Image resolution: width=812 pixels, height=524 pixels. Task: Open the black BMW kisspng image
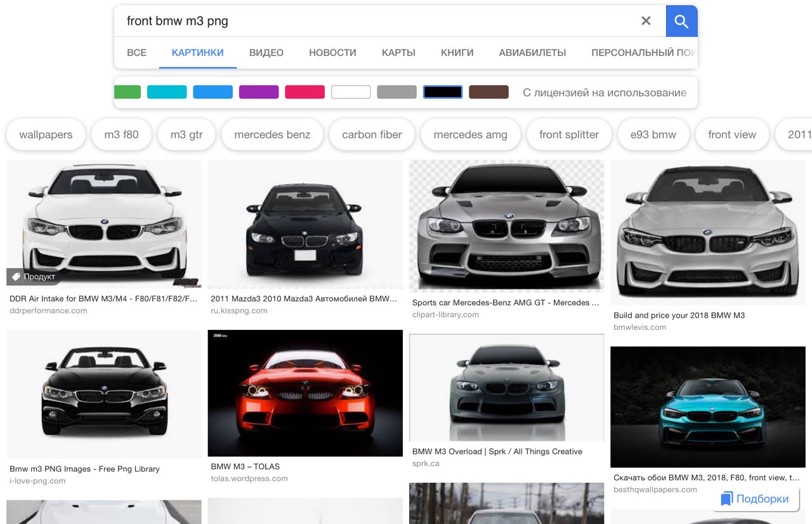pos(305,224)
